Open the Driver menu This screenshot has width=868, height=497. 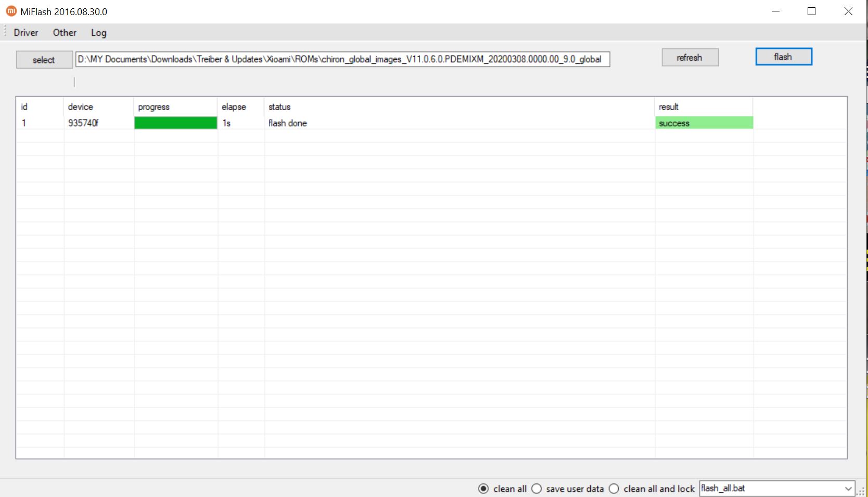coord(26,32)
